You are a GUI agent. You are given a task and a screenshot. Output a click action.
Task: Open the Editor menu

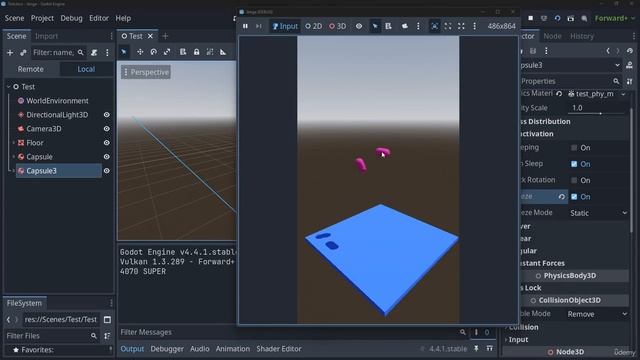[99, 18]
